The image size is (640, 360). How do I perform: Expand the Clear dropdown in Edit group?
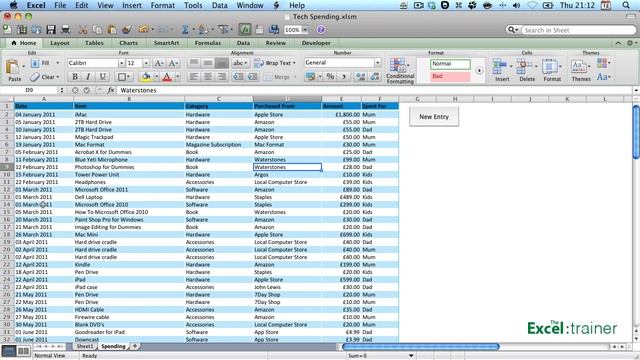pyautogui.click(x=58, y=77)
